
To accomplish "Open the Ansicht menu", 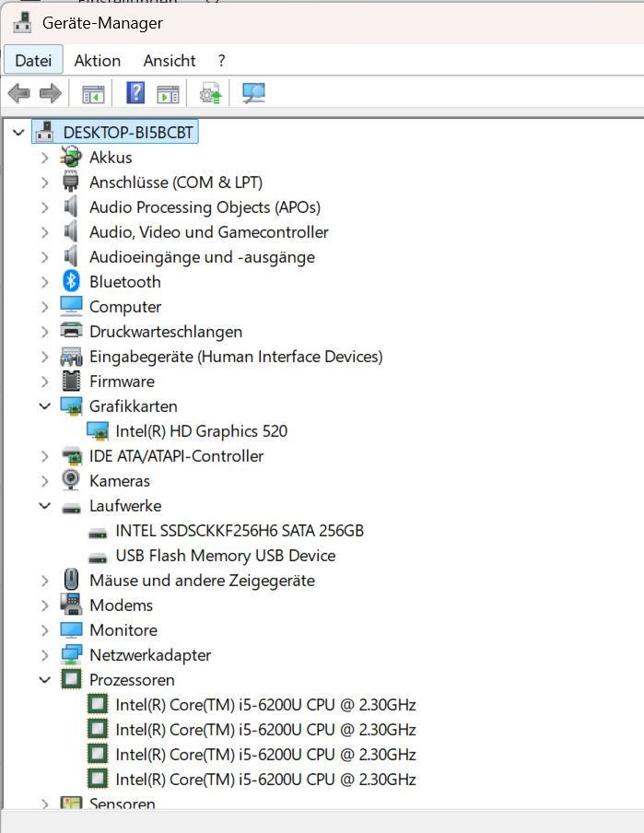I will pos(170,61).
